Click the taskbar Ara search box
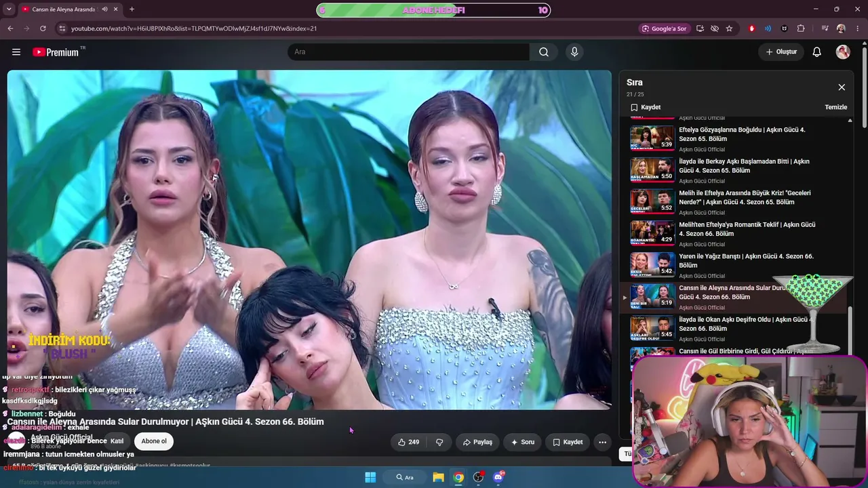Screen dimensions: 868x488 (x=406, y=477)
